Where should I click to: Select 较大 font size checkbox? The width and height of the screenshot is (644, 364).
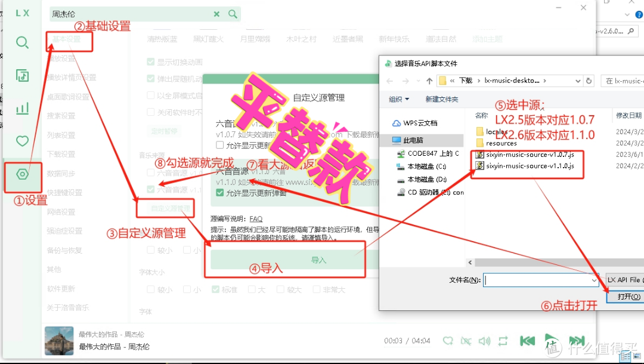click(280, 289)
